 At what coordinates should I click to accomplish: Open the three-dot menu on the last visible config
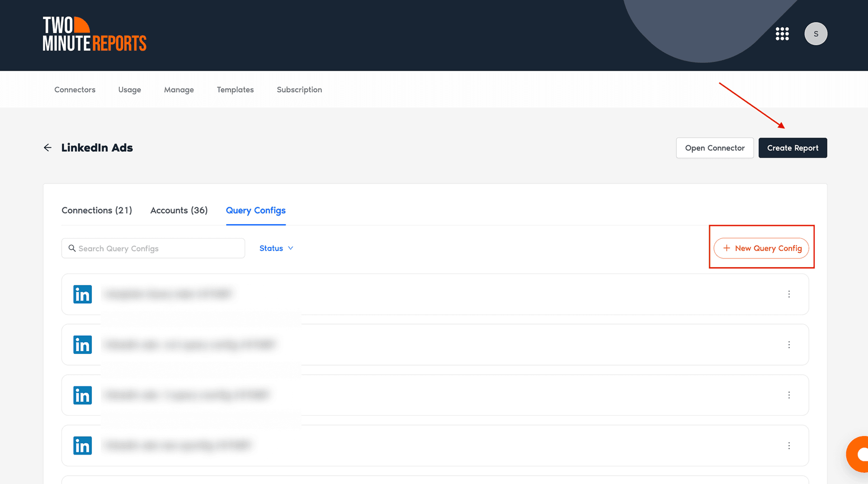[x=789, y=446]
